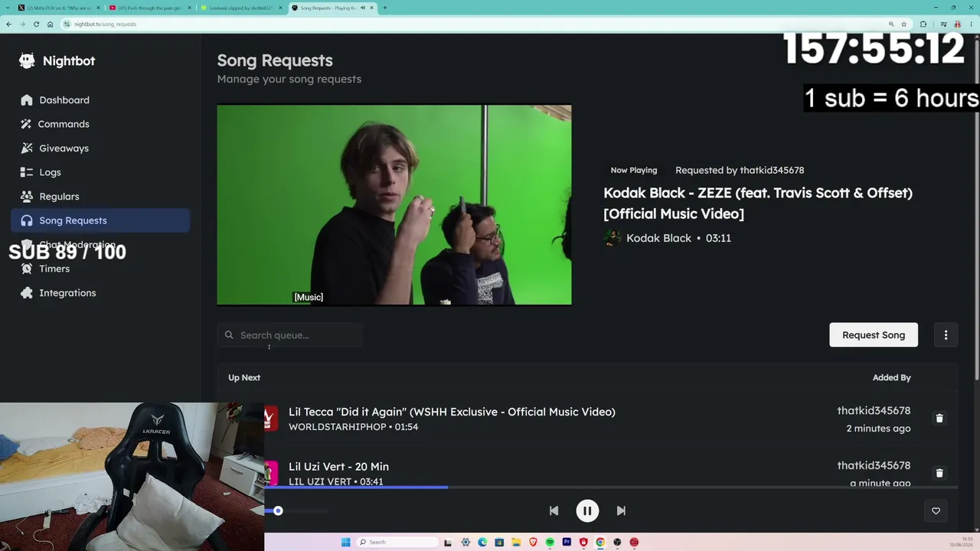Open Premiere Pro from the taskbar

(567, 542)
